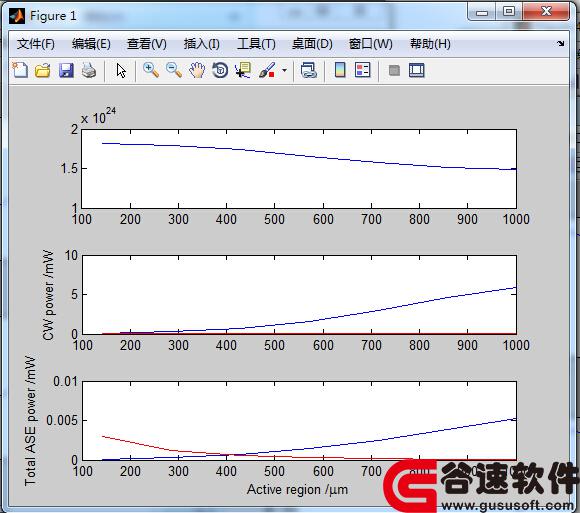The width and height of the screenshot is (580, 513).
Task: Expand the toolbar dock arrow at the menu bar's right
Action: click(x=560, y=43)
